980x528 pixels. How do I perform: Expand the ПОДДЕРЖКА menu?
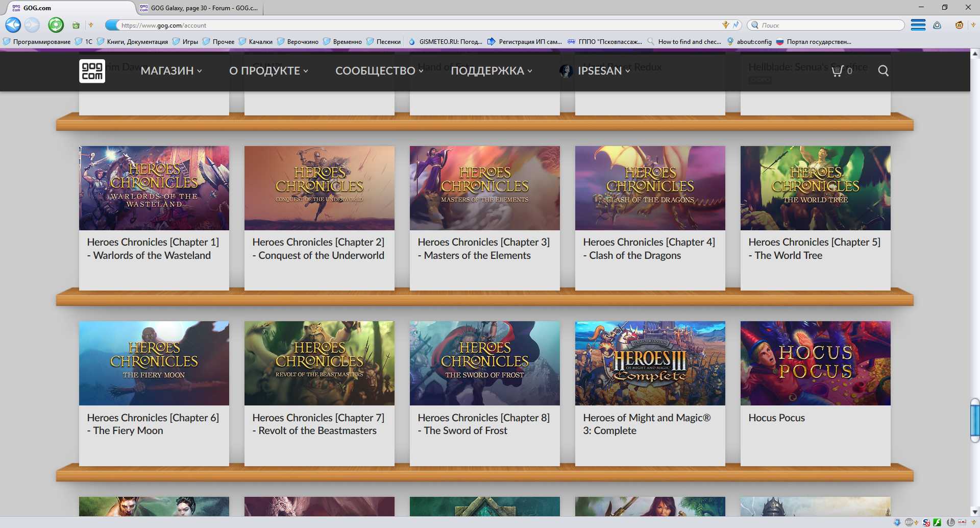pyautogui.click(x=492, y=71)
